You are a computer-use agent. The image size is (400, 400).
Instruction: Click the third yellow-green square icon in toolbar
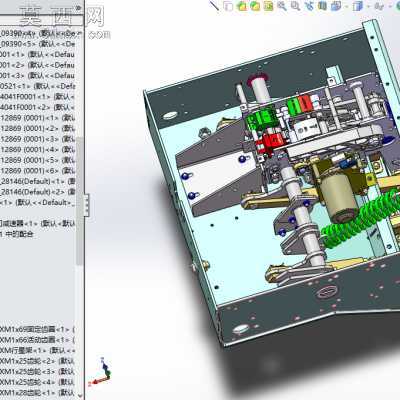point(269,6)
